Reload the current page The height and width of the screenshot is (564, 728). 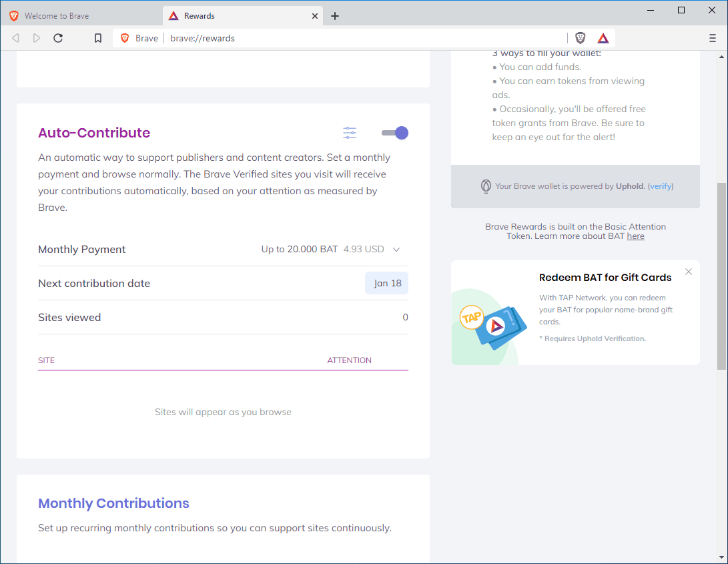point(58,38)
